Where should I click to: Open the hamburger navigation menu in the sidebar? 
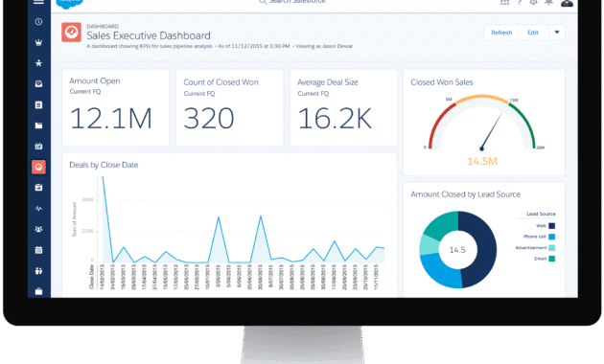pyautogui.click(x=38, y=2)
